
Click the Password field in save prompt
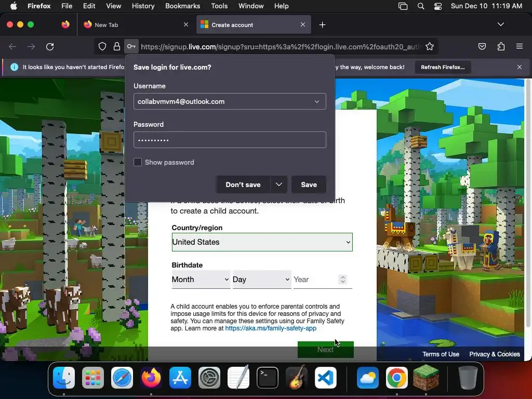(230, 140)
